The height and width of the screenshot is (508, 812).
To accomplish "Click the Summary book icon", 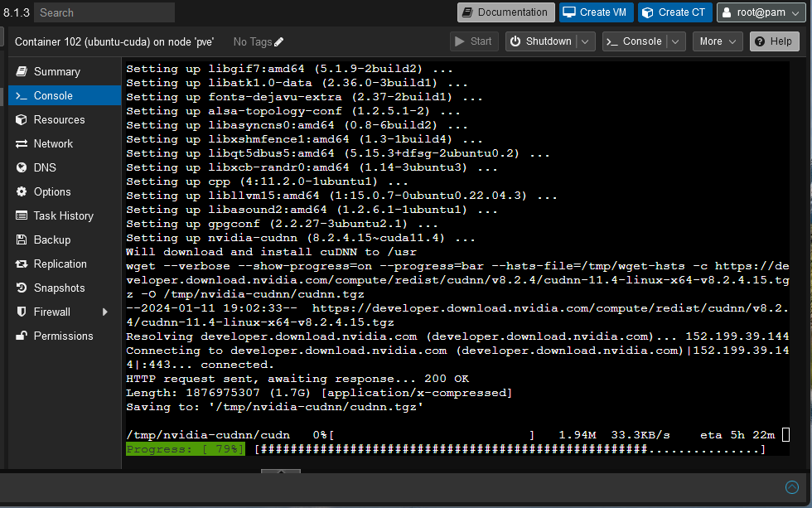I will (22, 71).
